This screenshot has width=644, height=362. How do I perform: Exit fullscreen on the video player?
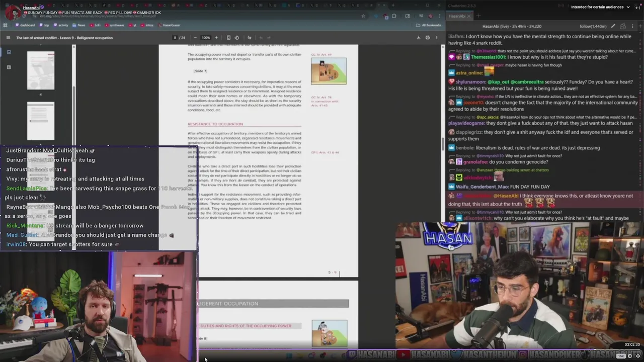coord(638,356)
